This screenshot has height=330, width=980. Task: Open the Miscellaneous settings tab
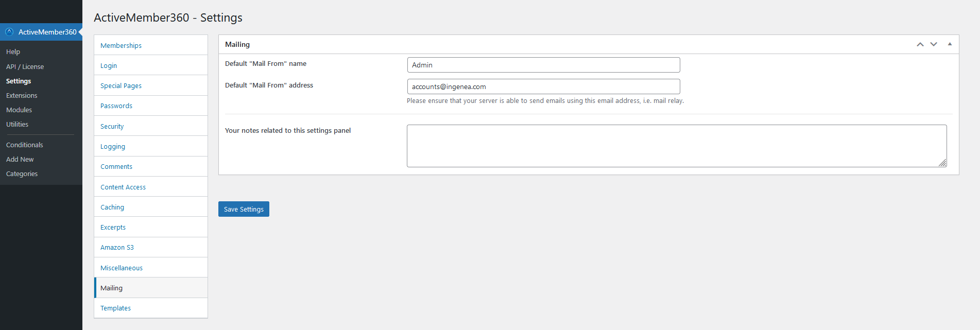[x=151, y=268]
